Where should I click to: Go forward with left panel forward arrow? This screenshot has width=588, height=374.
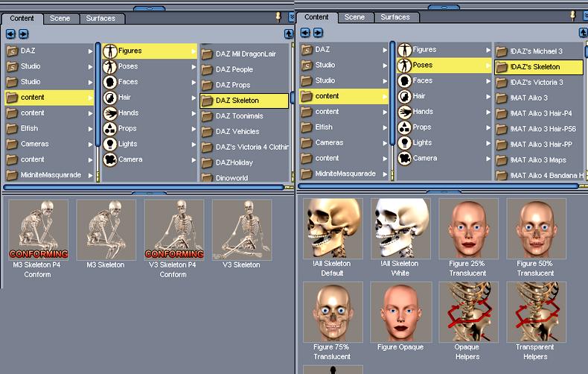coord(23,34)
